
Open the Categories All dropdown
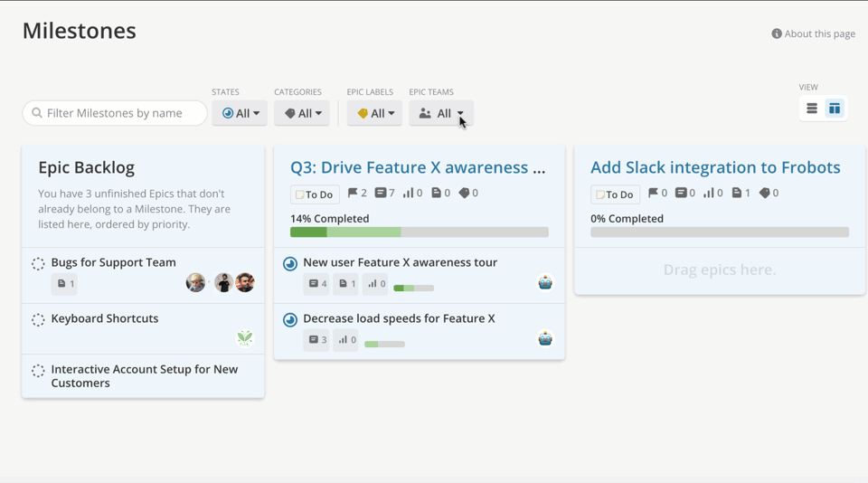(x=302, y=113)
